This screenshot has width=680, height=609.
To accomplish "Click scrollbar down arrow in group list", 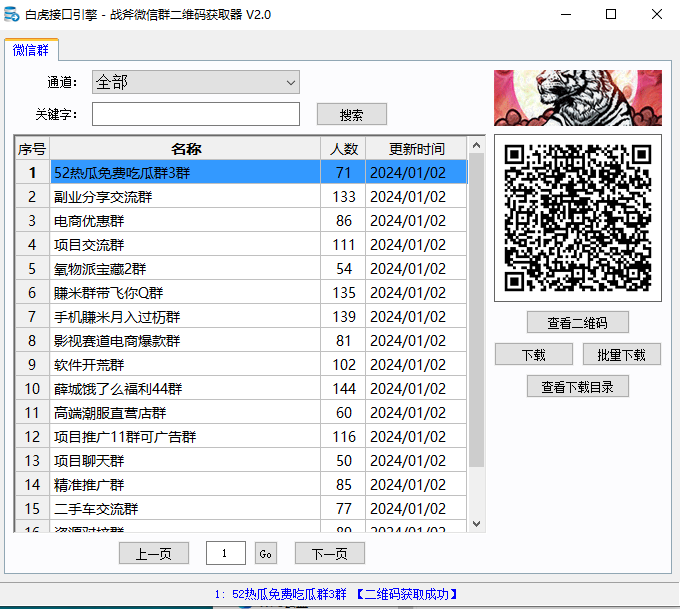I will tap(476, 523).
